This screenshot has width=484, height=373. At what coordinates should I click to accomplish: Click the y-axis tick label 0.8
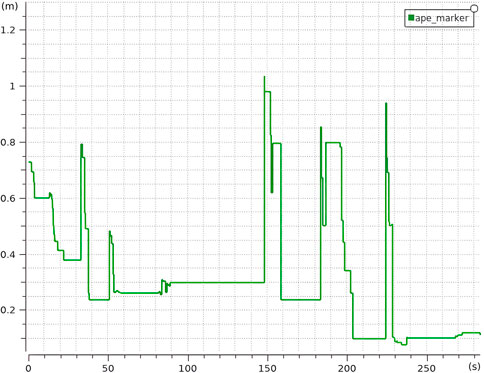[x=8, y=142]
